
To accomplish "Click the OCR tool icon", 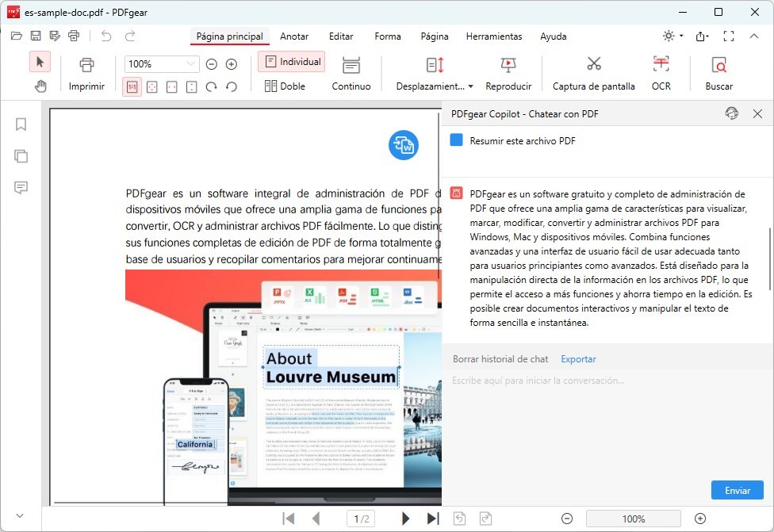I will [x=661, y=65].
